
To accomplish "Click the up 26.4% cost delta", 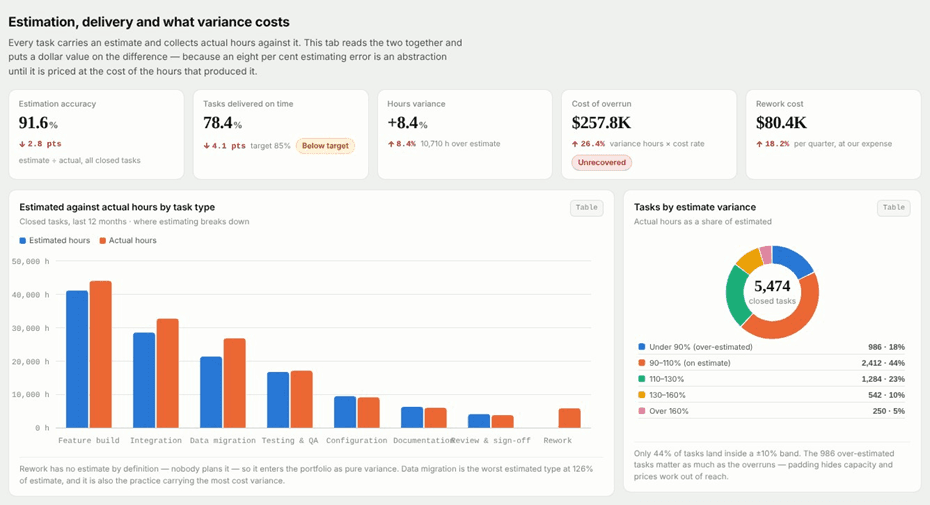I will pyautogui.click(x=588, y=144).
